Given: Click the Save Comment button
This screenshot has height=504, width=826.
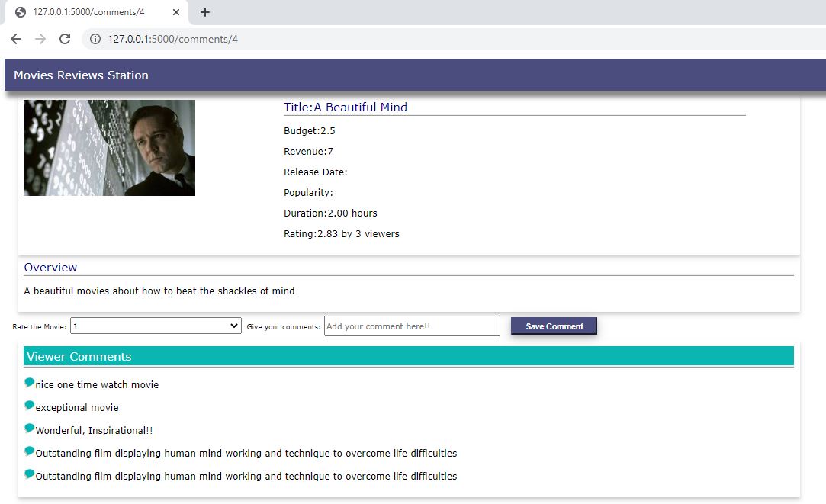Looking at the screenshot, I should [554, 326].
